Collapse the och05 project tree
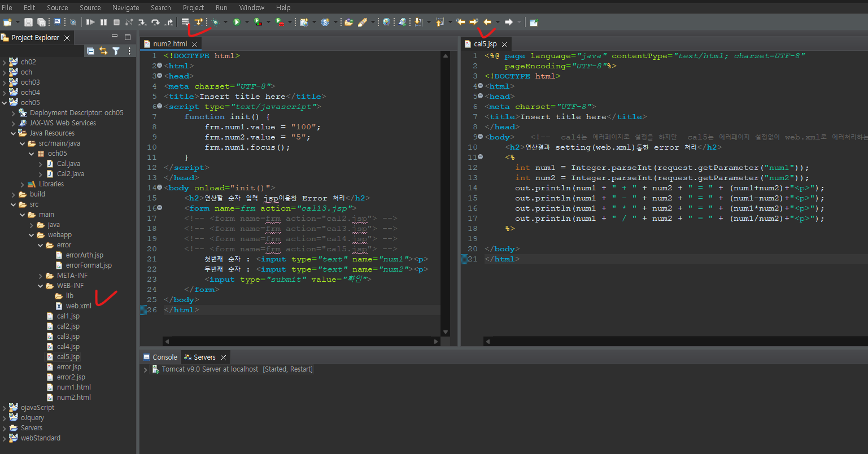This screenshot has width=868, height=454. pos(5,102)
